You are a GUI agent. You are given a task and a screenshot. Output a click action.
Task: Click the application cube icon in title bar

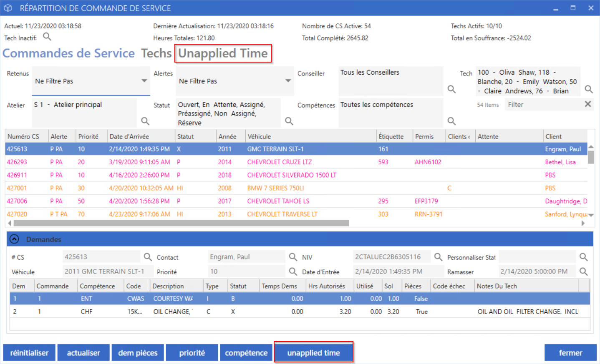[x=8, y=8]
